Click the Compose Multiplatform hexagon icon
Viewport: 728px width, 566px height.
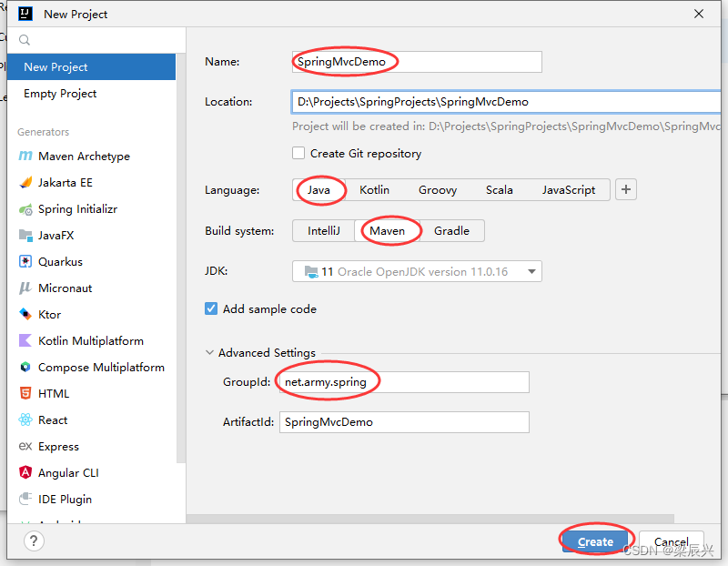pos(25,368)
